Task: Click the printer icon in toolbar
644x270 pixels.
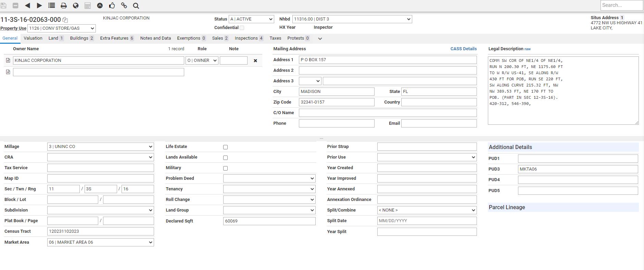Action: pyautogui.click(x=64, y=5)
